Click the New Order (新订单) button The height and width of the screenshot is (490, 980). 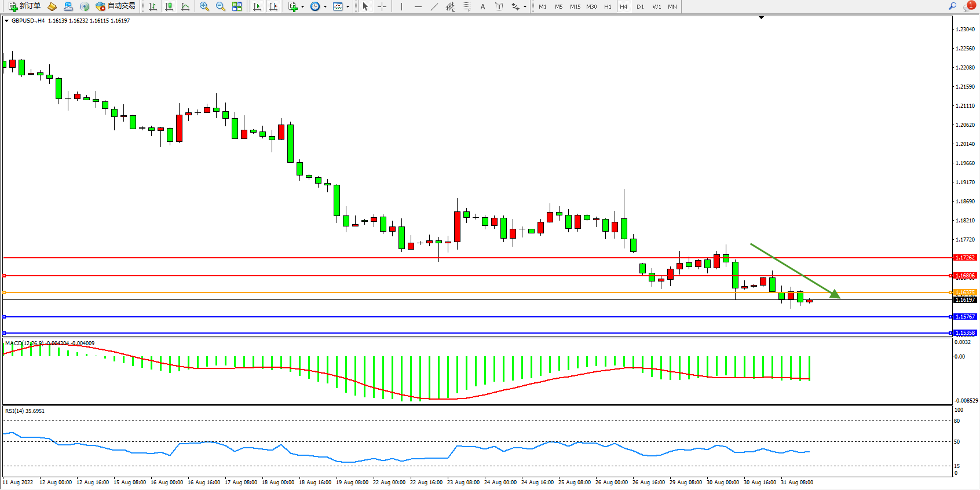(x=24, y=6)
